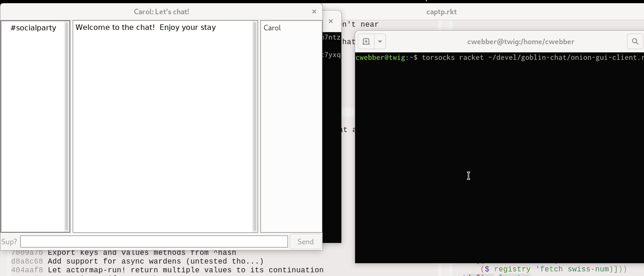Expand the new tab dropdown arrow
The image size is (644, 276).
tap(379, 41)
